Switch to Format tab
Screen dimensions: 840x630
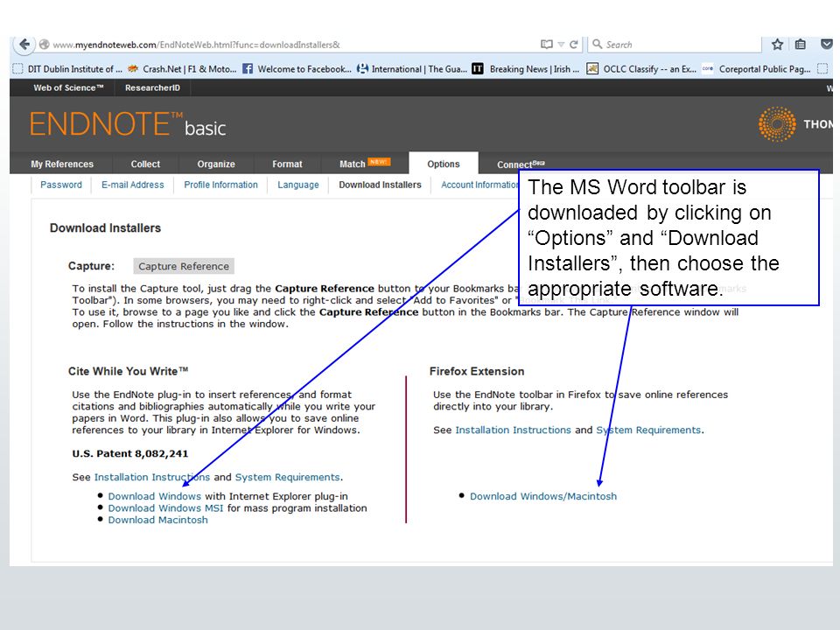click(287, 164)
